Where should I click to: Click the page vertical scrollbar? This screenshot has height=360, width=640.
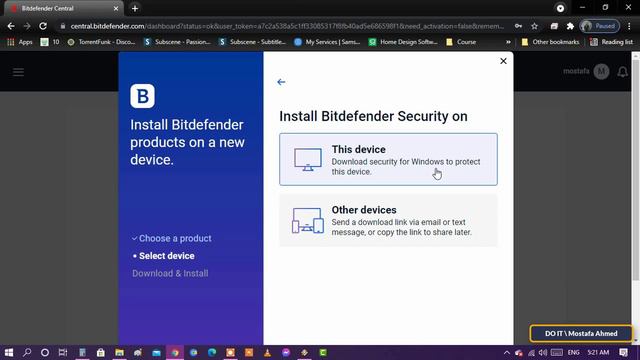pos(636,171)
